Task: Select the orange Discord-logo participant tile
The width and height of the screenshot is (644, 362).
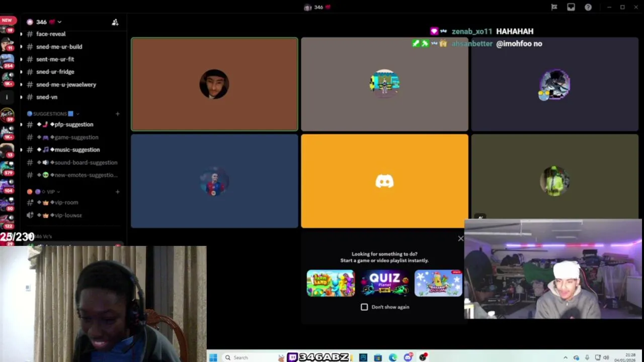Action: pyautogui.click(x=384, y=181)
